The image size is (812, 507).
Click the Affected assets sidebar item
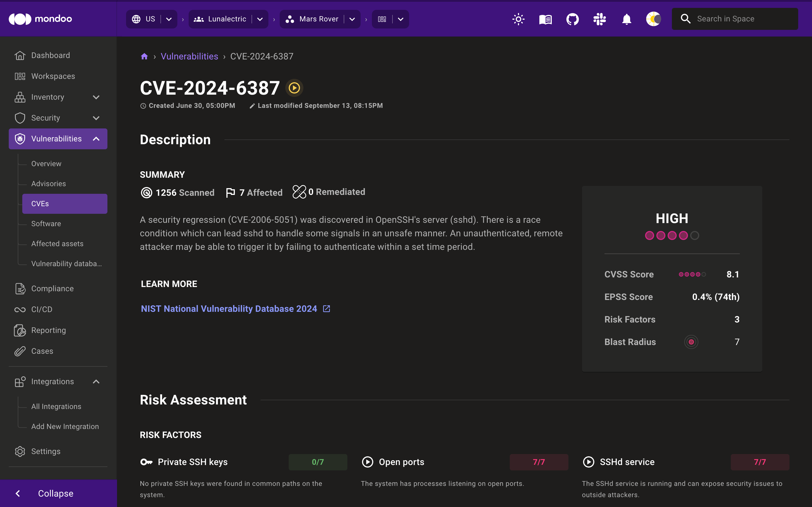pyautogui.click(x=57, y=244)
